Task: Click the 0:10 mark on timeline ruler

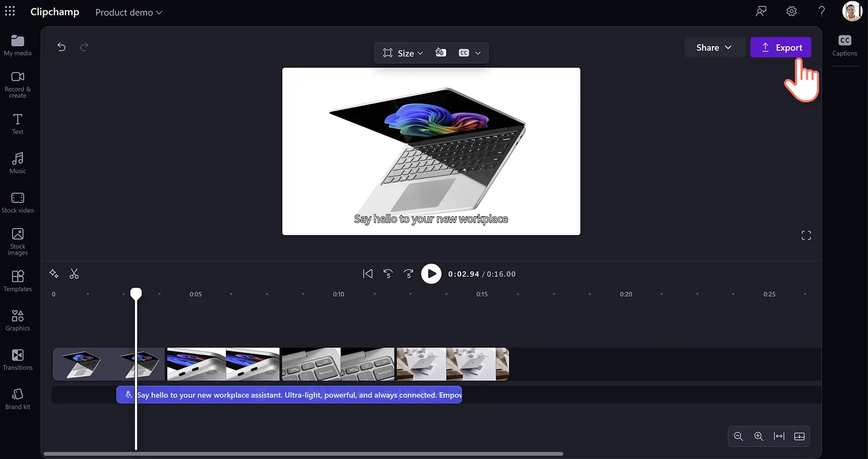Action: [339, 294]
